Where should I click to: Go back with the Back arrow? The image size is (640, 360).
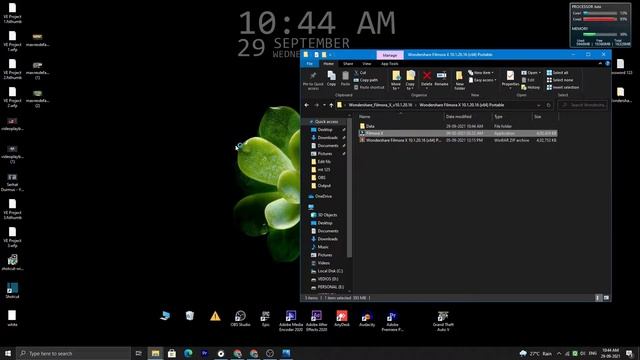pyautogui.click(x=307, y=105)
